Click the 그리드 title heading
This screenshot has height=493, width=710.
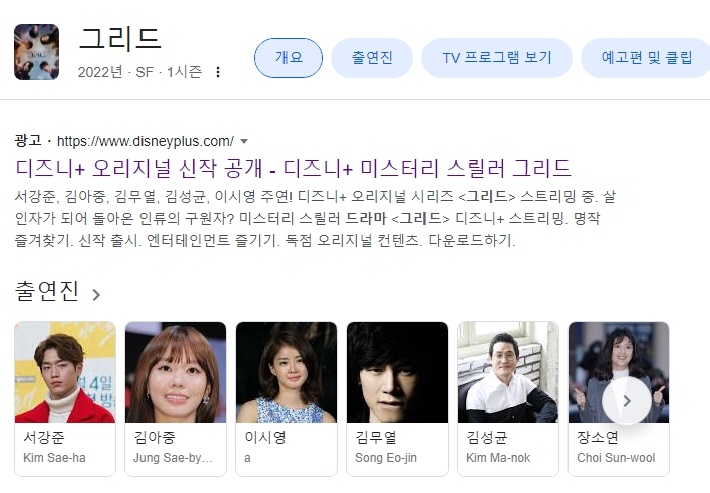pyautogui.click(x=120, y=38)
